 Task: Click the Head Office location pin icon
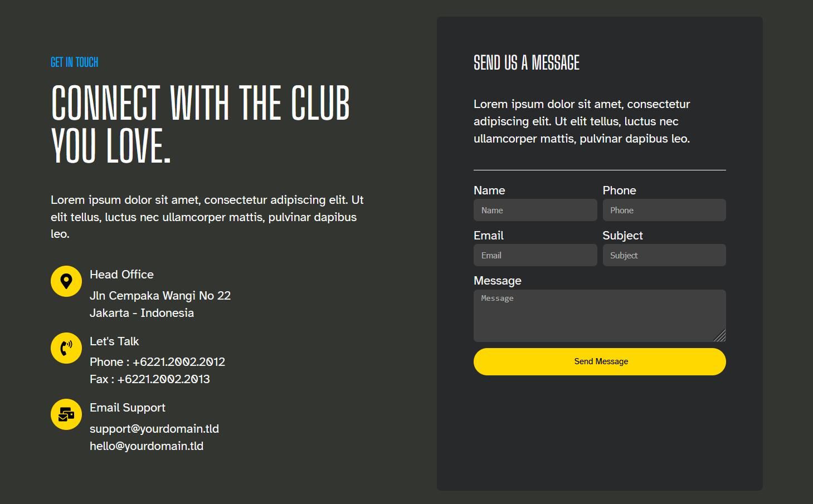(66, 281)
